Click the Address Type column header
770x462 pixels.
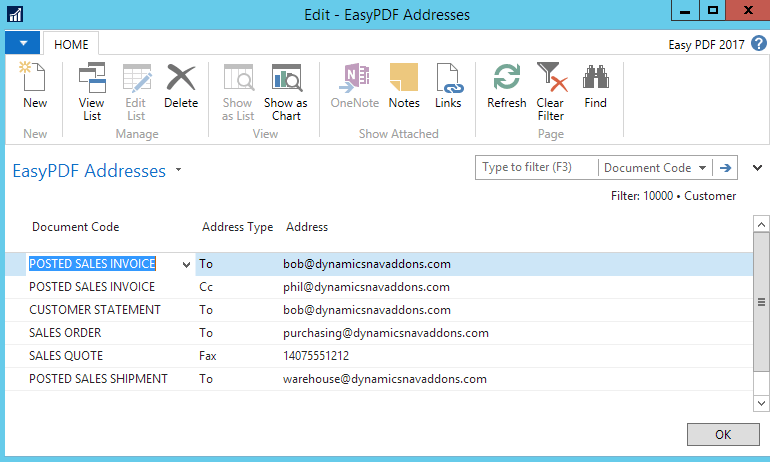(238, 227)
